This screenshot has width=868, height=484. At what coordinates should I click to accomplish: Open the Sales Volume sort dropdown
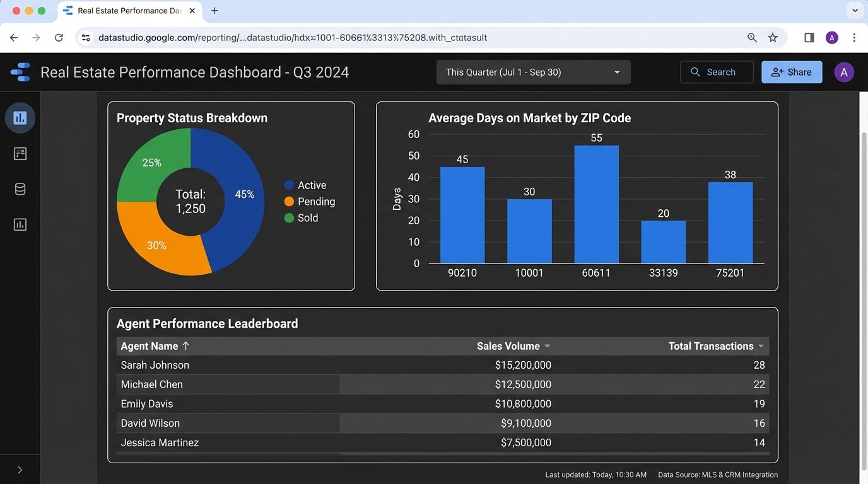[547, 346]
